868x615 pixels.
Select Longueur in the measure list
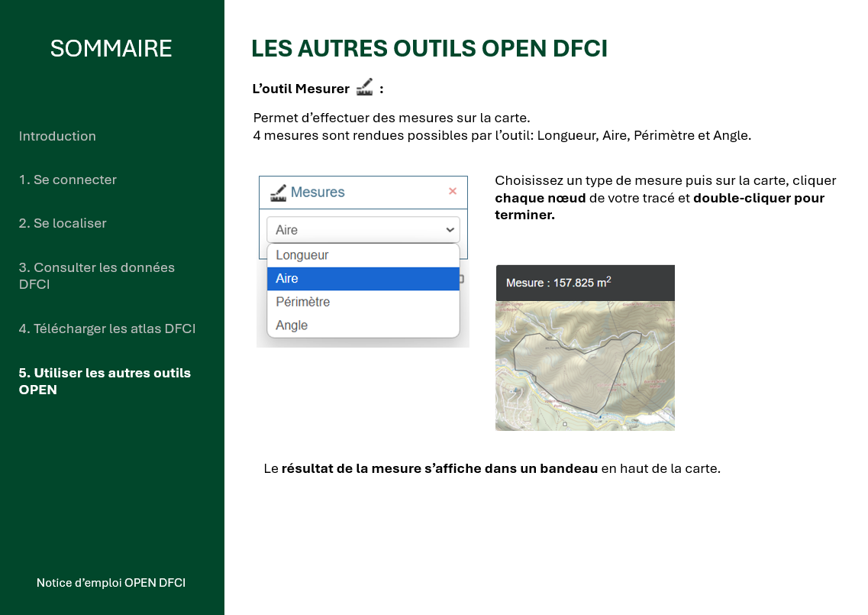pyautogui.click(x=363, y=255)
